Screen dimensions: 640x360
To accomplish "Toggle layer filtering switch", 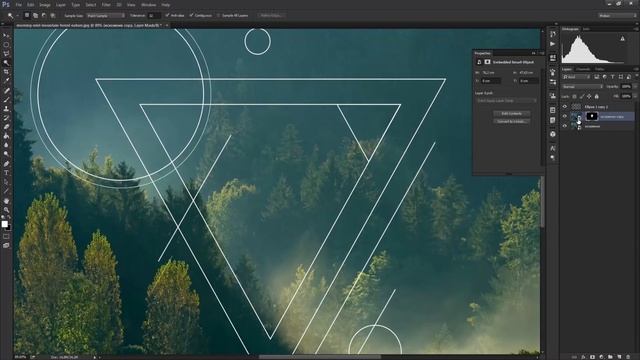I will pyautogui.click(x=636, y=77).
